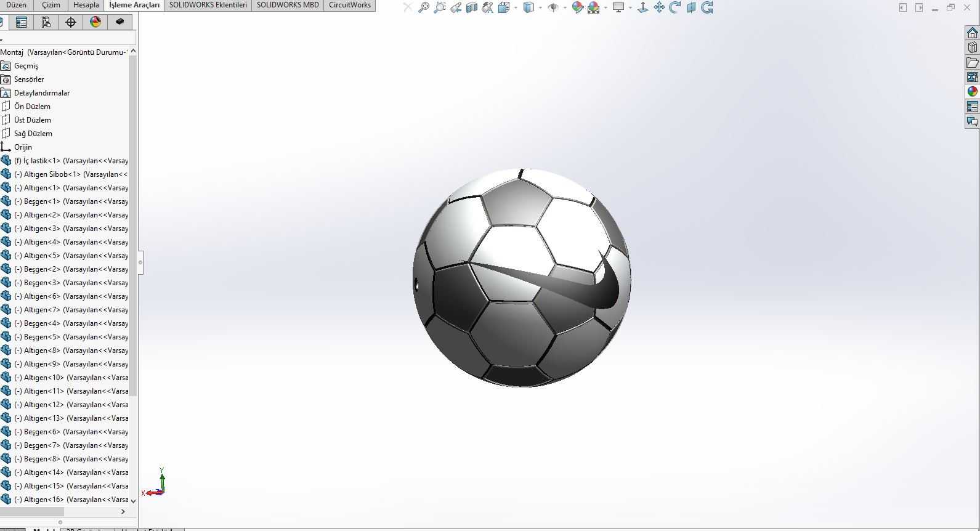The image size is (980, 531).
Task: Click the Apply Scene icon
Action: 593,7
